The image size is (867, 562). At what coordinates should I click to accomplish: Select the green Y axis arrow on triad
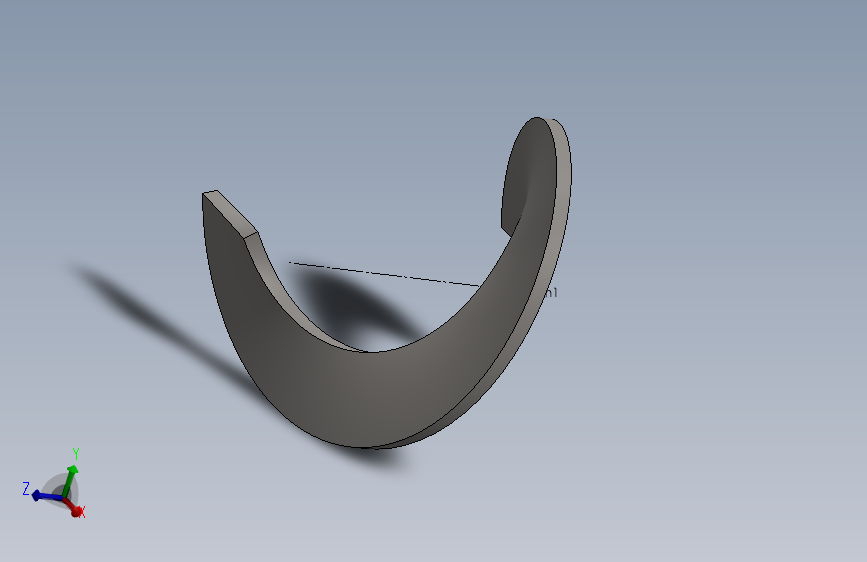69,481
